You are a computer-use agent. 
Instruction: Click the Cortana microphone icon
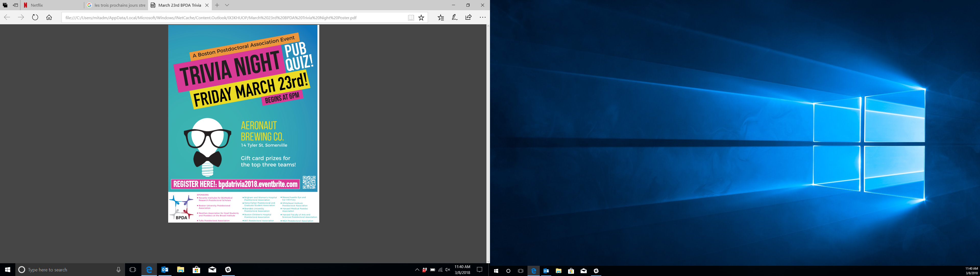click(x=118, y=270)
